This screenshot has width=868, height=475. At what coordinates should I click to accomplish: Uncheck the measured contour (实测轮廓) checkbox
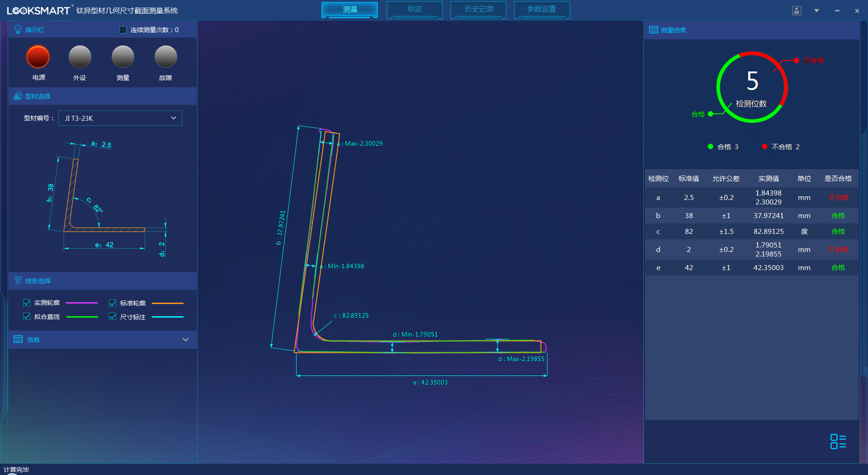click(x=27, y=303)
